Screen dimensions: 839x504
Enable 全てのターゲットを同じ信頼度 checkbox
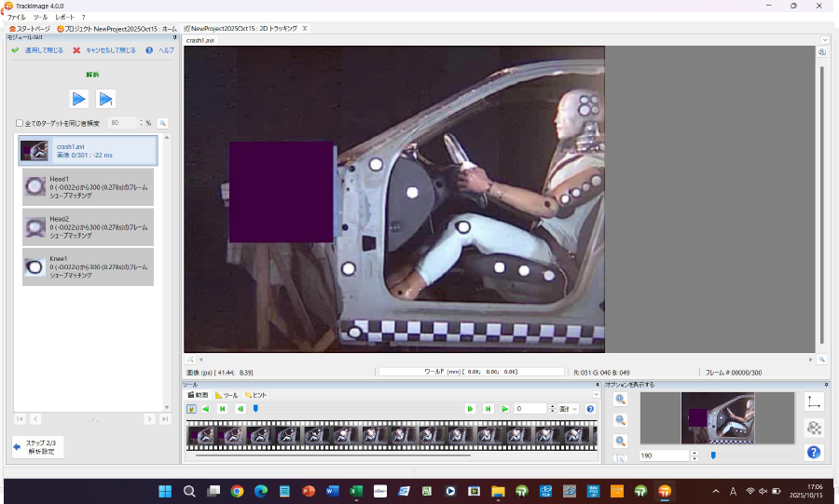[x=20, y=123]
